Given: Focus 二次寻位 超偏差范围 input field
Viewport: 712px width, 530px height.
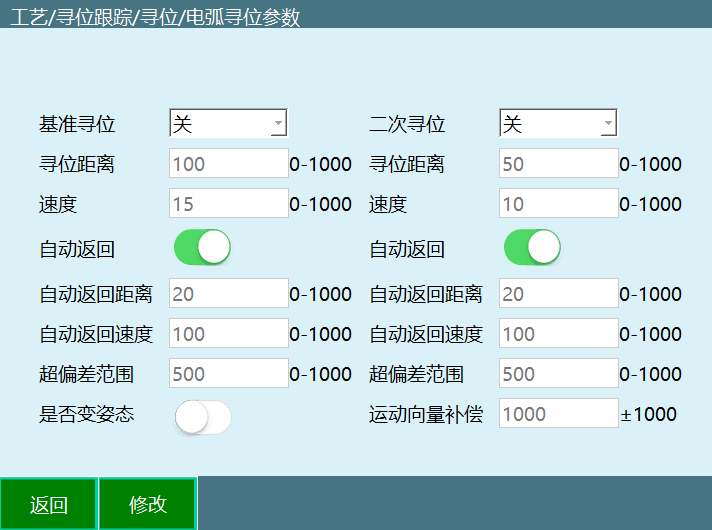Looking at the screenshot, I should tap(559, 374).
